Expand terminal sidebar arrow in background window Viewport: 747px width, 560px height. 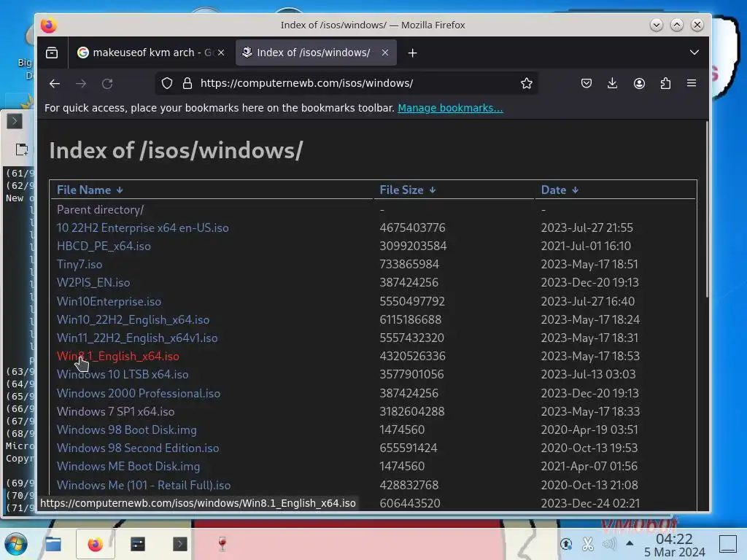pyautogui.click(x=15, y=122)
